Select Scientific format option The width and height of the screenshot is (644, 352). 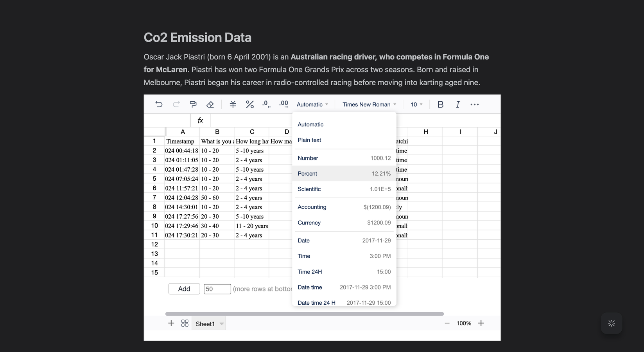click(x=344, y=189)
